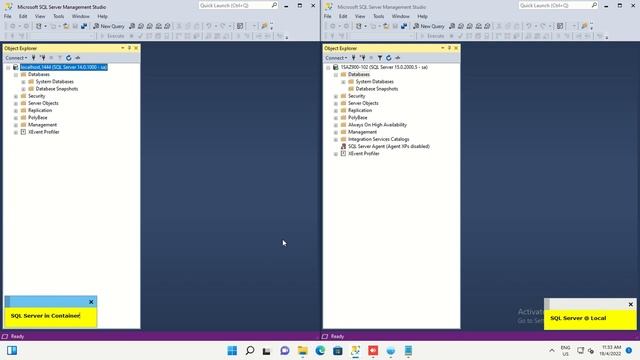Viewport: 640px width, 360px height.
Task: Open Window menu in the right SSMS window
Action: point(400,16)
